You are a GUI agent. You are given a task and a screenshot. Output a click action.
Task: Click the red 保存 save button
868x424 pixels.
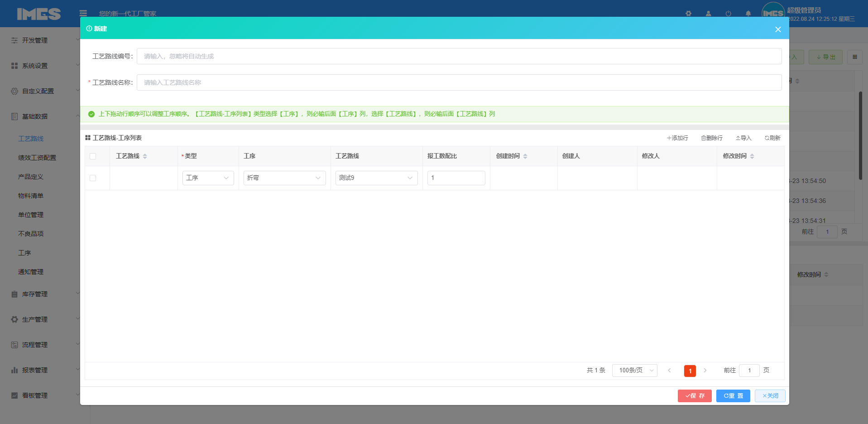coord(695,396)
